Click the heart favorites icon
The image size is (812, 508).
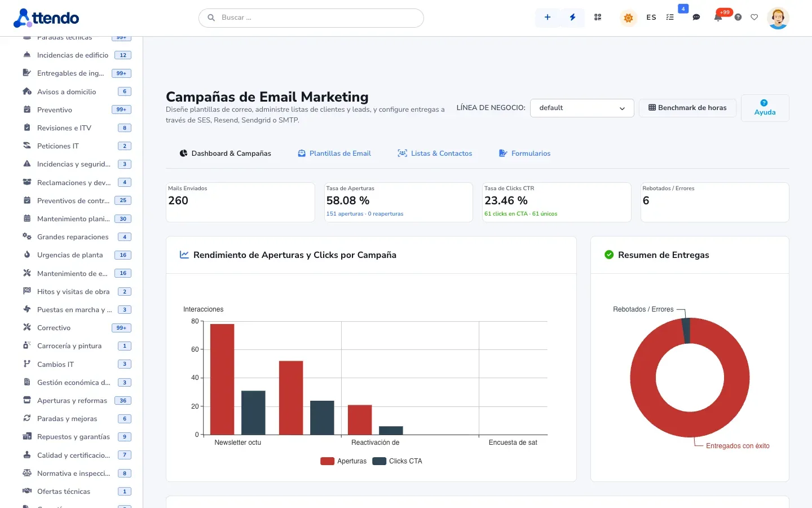pos(754,17)
